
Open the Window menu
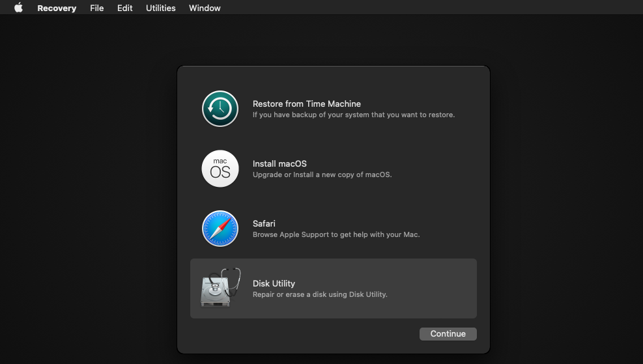[205, 8]
